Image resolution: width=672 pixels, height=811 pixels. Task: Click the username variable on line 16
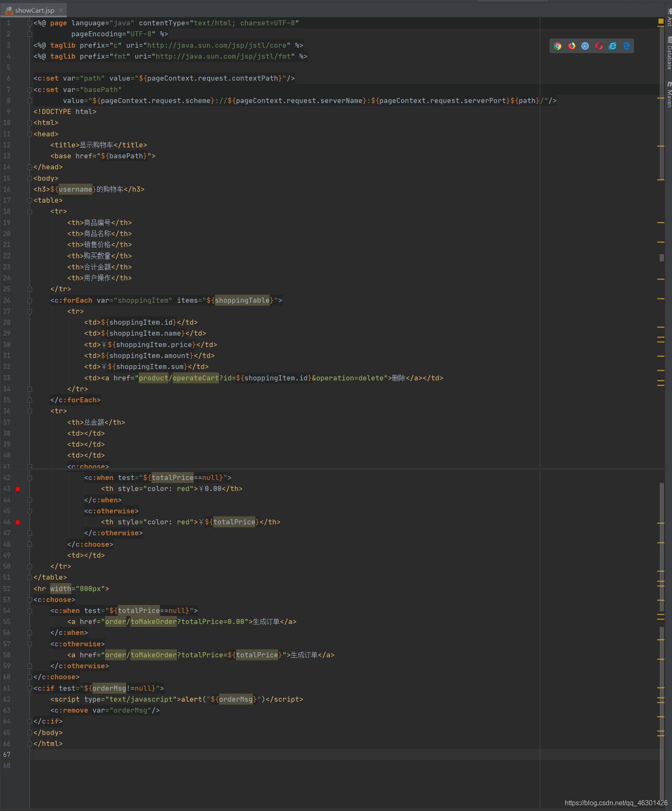[x=76, y=190]
